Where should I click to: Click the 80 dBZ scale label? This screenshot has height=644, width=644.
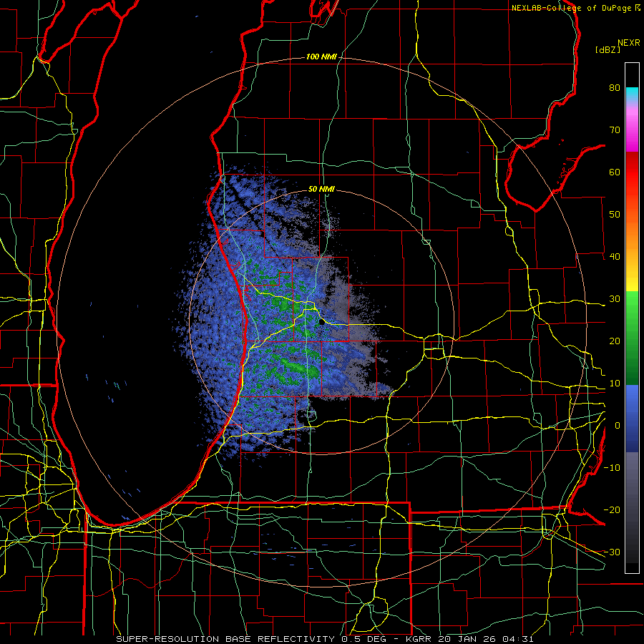(615, 88)
